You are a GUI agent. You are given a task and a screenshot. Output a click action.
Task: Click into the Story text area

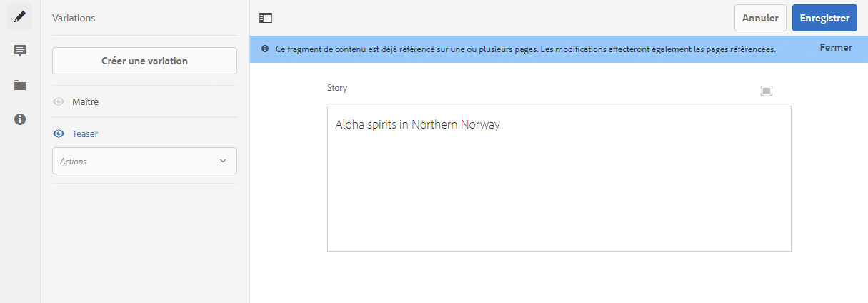(x=559, y=186)
